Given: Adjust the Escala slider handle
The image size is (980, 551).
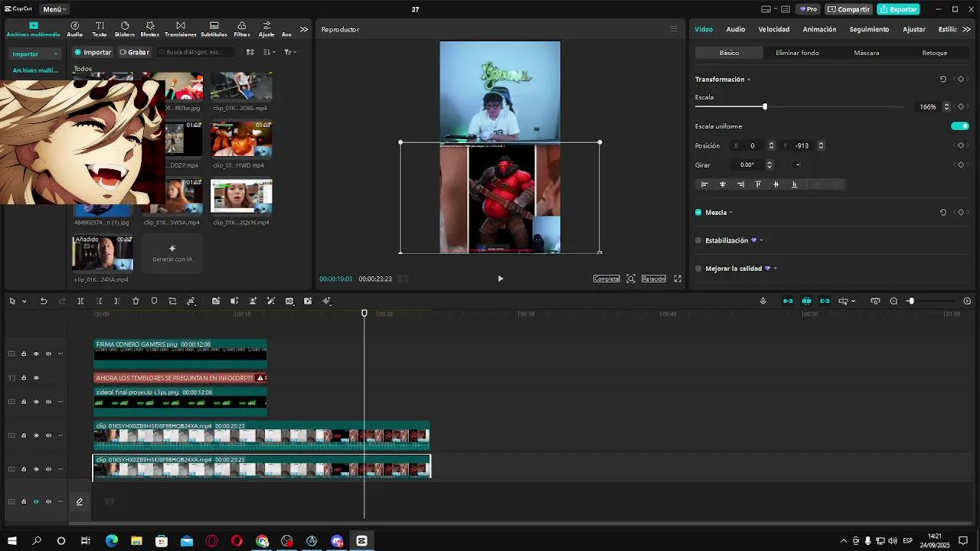Looking at the screenshot, I should click(x=764, y=106).
